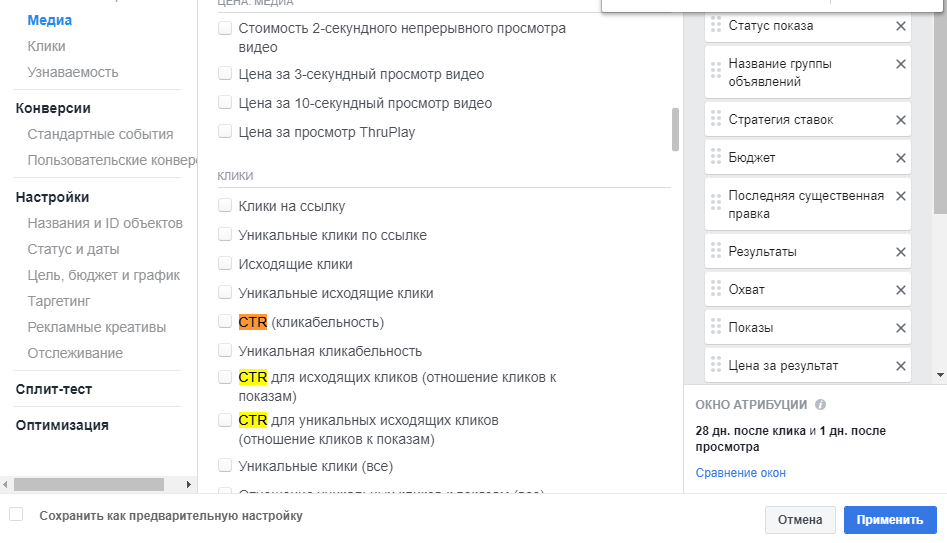This screenshot has height=543, width=947.
Task: Click info icon beside Окно атрибуции
Action: [820, 405]
